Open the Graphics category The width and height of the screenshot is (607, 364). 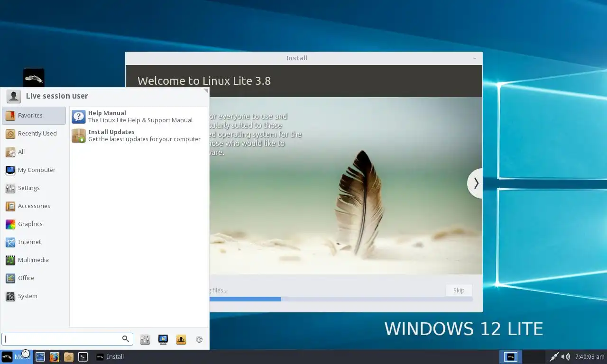[x=34, y=224]
